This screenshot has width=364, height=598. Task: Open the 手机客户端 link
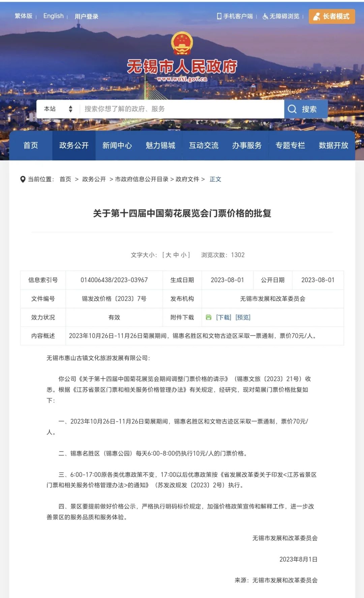pyautogui.click(x=235, y=16)
